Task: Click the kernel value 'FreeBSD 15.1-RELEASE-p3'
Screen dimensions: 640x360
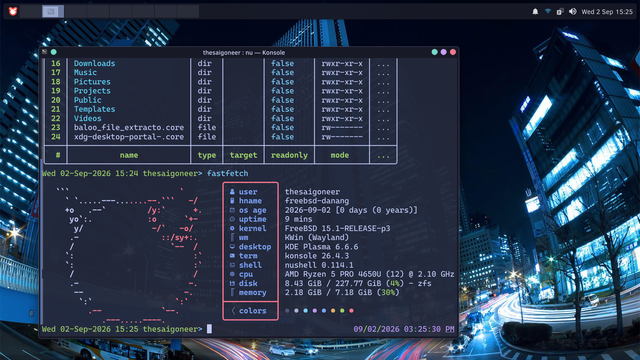Action: tap(337, 228)
